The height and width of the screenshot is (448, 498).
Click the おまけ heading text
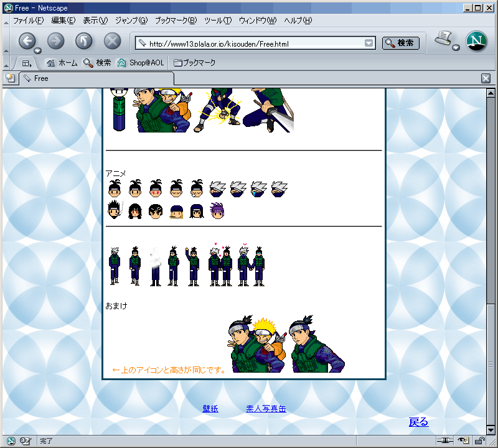pos(116,306)
